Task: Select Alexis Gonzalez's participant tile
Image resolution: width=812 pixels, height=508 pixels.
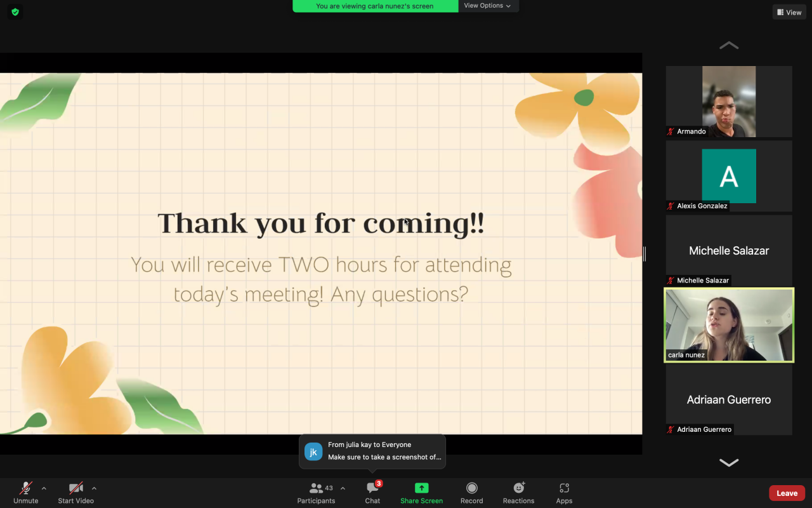Action: coord(729,176)
